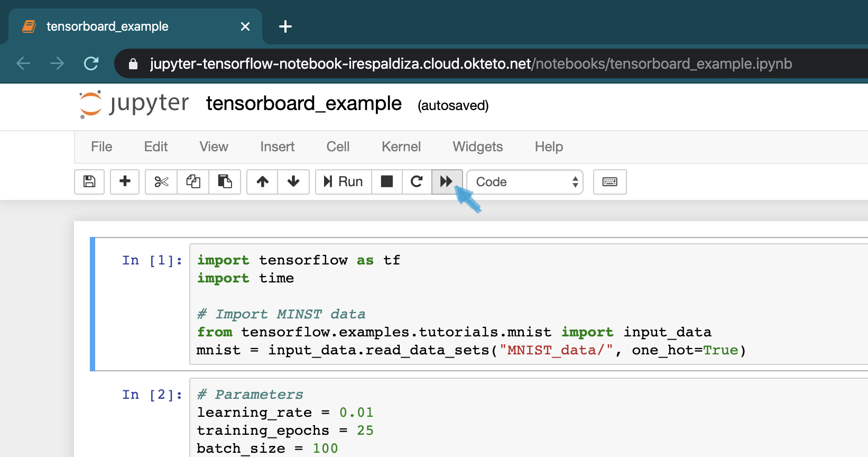The image size is (868, 457).
Task: Save the notebook with the floppy disk icon
Action: tap(89, 182)
